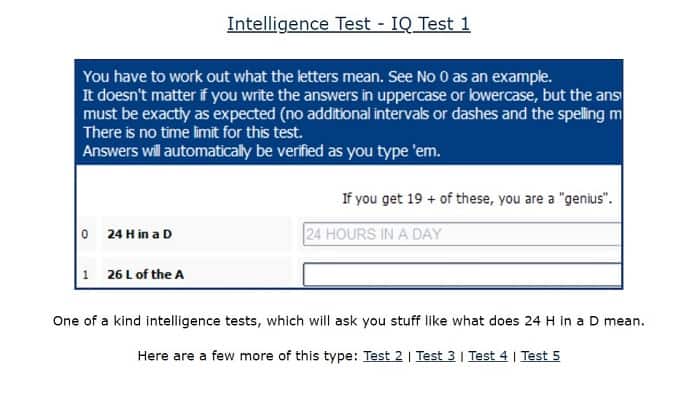700x415 pixels.
Task: Click the example field showing 24 HOURS IN A DAY
Action: coord(462,234)
